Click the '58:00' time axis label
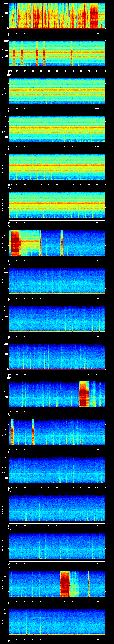This screenshot has width=114, height=644. (x=97, y=639)
